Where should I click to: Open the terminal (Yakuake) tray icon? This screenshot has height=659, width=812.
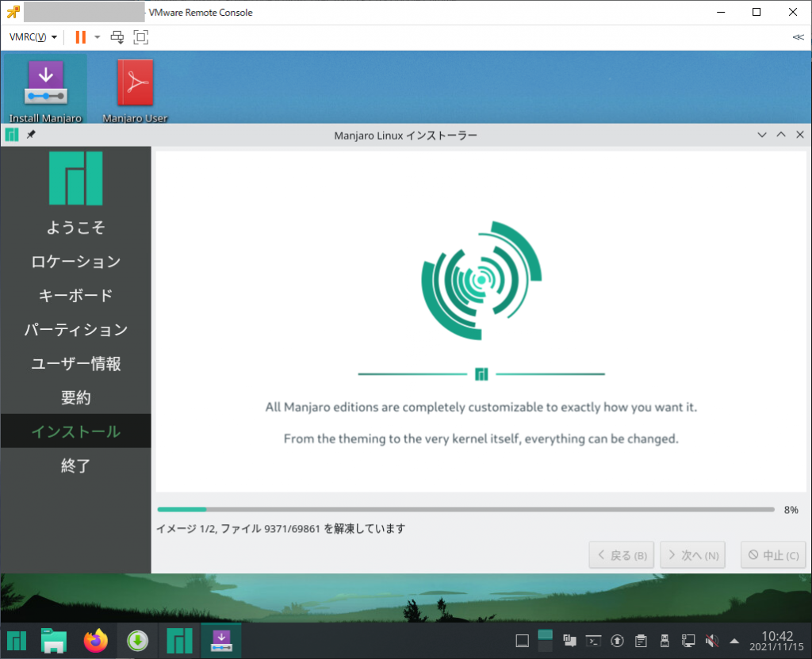tap(593, 641)
